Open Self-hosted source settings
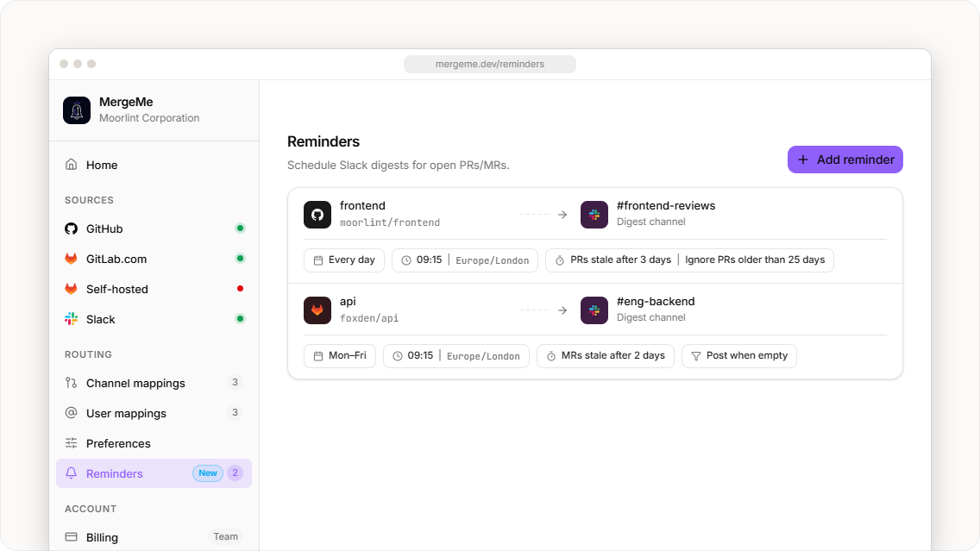 [154, 289]
